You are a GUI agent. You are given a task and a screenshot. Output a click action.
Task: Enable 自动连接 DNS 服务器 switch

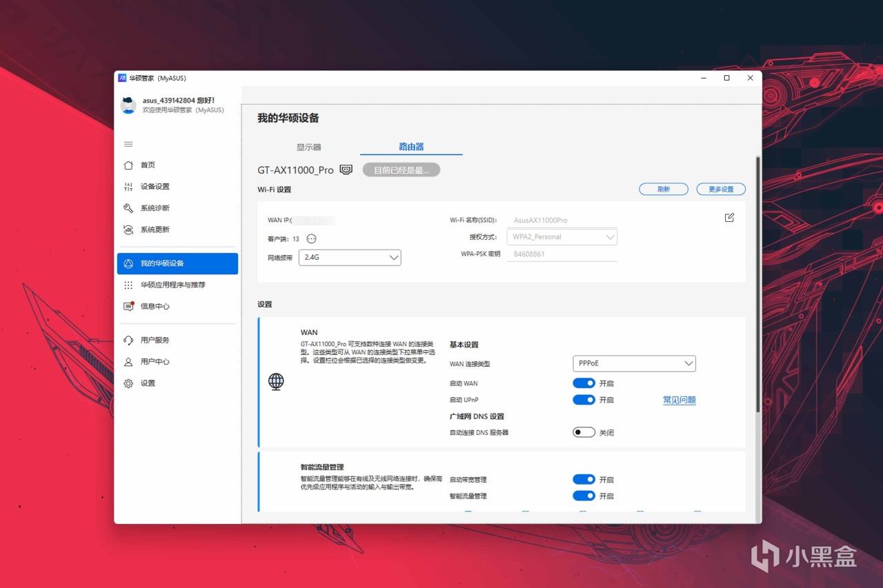(x=584, y=432)
